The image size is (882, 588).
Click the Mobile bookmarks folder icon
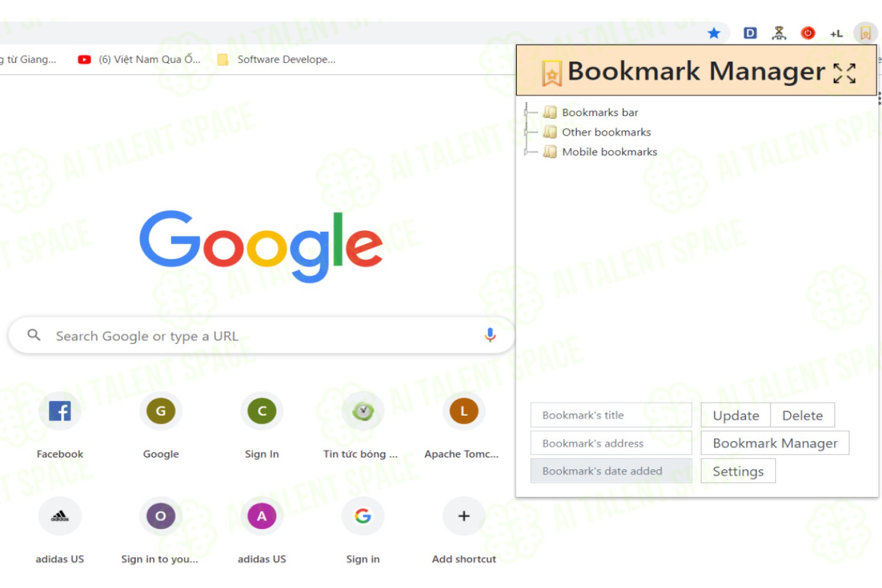point(550,152)
